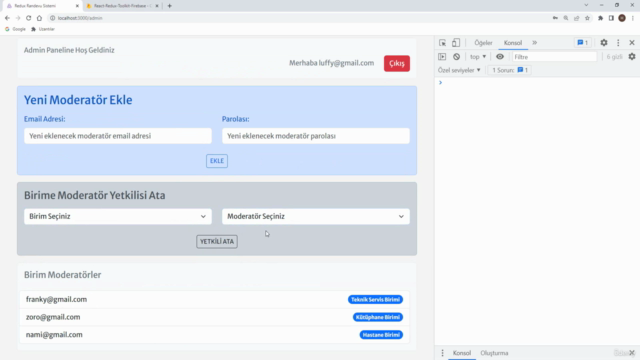
Task: Click the 'Kütüphane Birimi' badge
Action: [378, 317]
